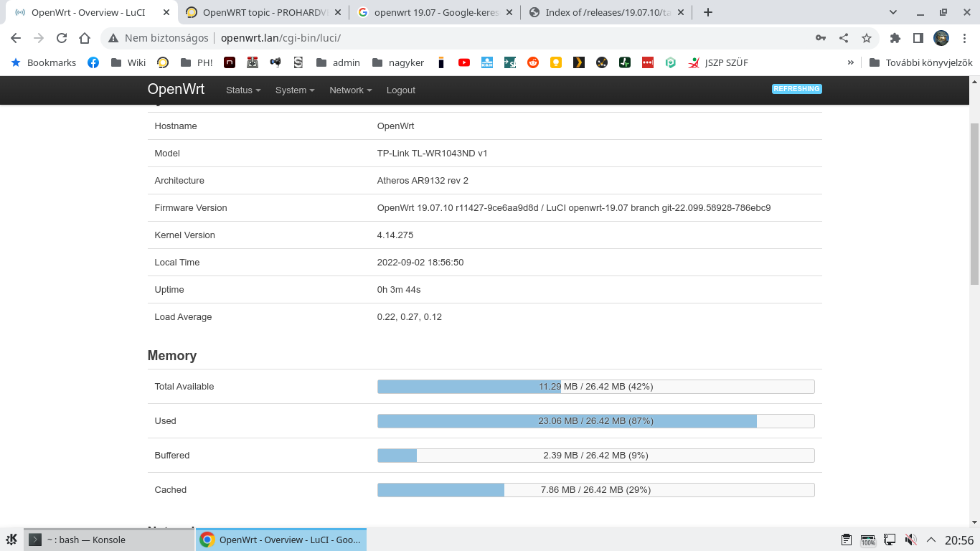The width and height of the screenshot is (980, 551).
Task: Click the REFRESHING status badge
Action: (x=796, y=89)
